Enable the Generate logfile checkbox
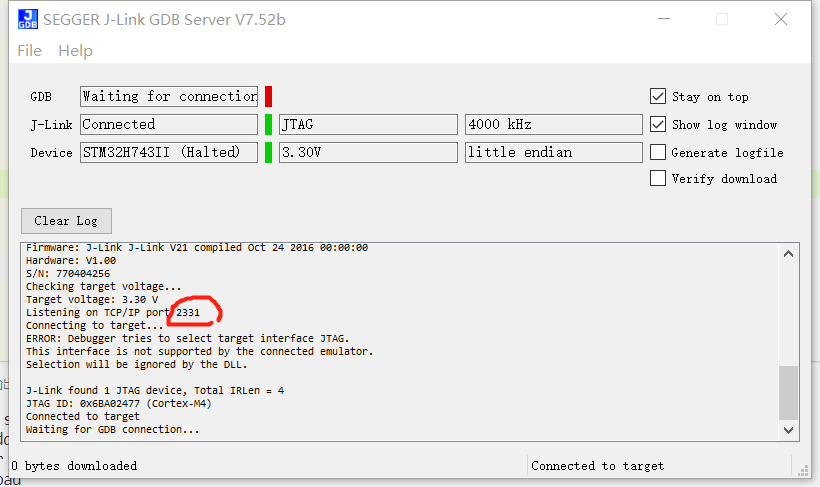Viewport: 820px width, 487px height. point(658,152)
